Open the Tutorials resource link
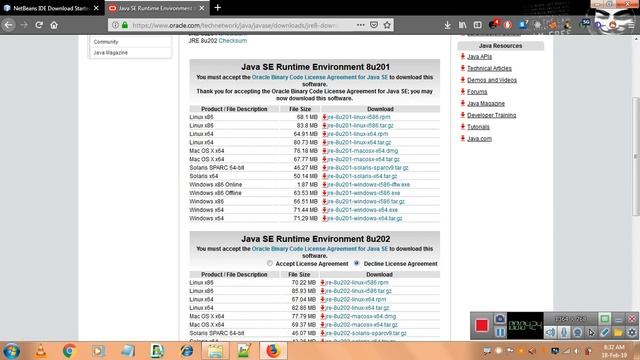Image resolution: width=640 pixels, height=360 pixels. (478, 127)
